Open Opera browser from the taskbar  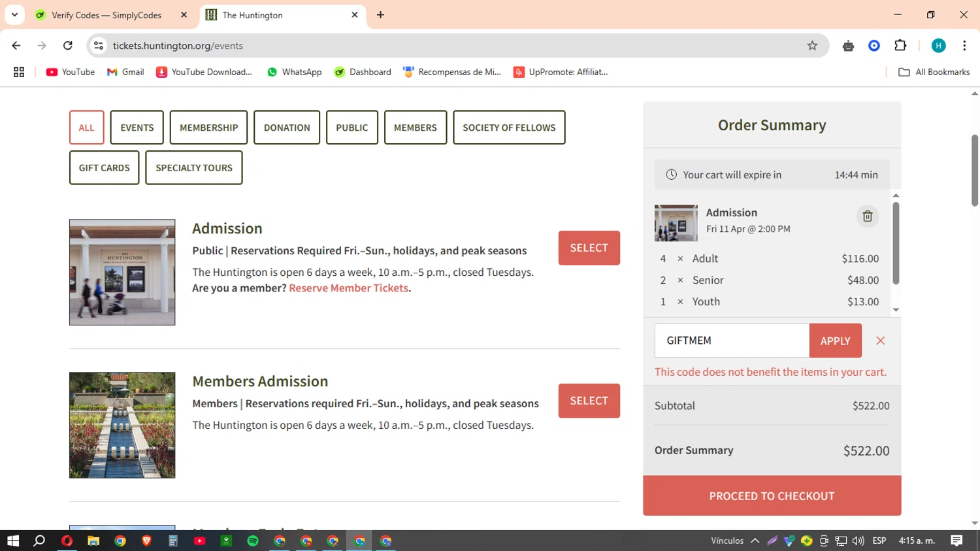pyautogui.click(x=67, y=541)
